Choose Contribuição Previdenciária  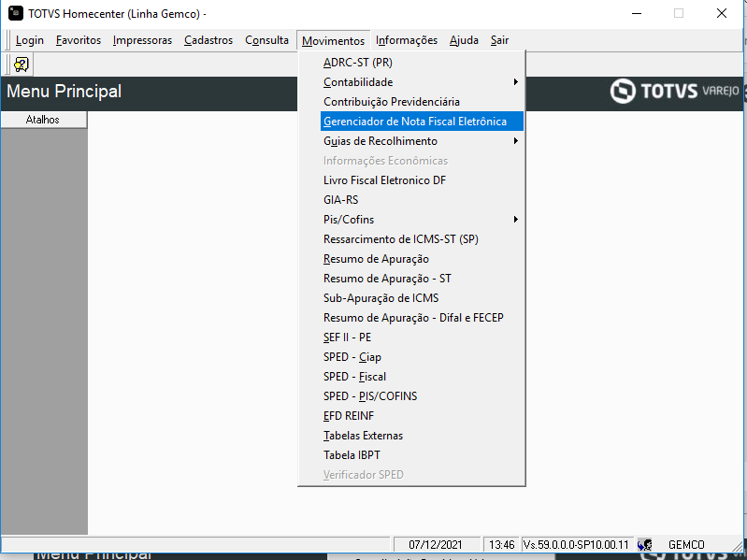coord(411,101)
